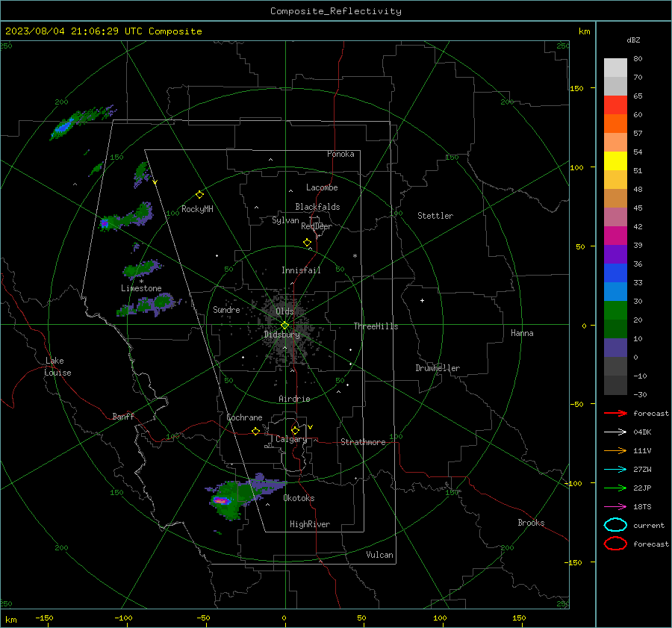Click the yellow diamond marker near RockyMH
The height and width of the screenshot is (628, 672).
point(199,195)
